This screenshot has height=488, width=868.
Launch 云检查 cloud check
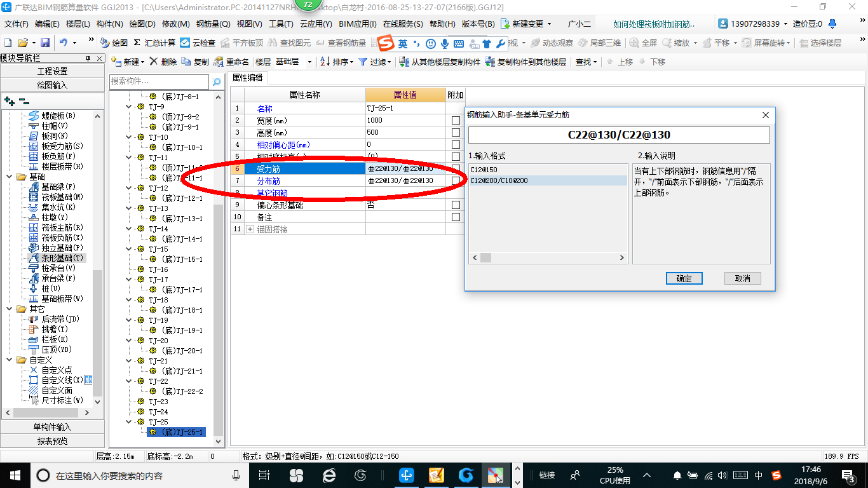pyautogui.click(x=198, y=43)
